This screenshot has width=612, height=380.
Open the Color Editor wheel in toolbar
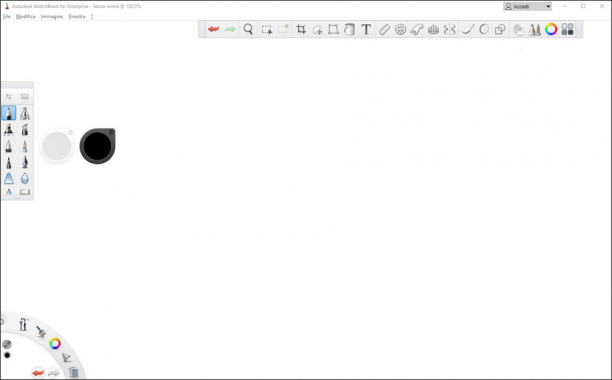point(551,29)
